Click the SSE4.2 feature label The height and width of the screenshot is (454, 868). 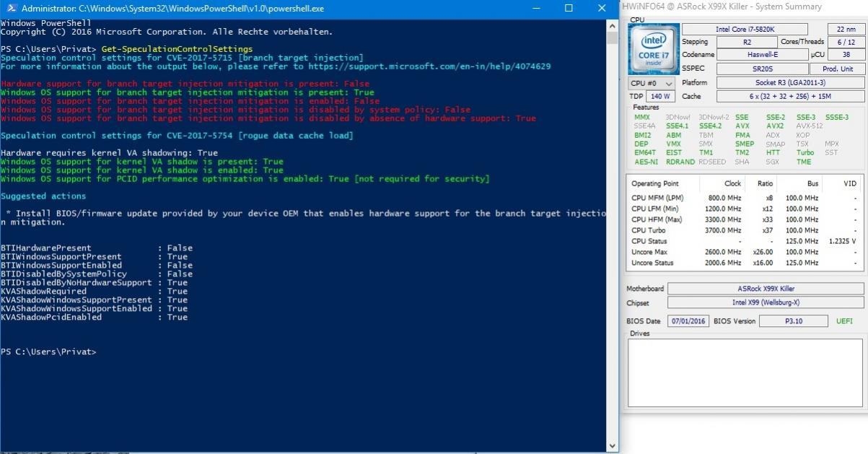711,126
